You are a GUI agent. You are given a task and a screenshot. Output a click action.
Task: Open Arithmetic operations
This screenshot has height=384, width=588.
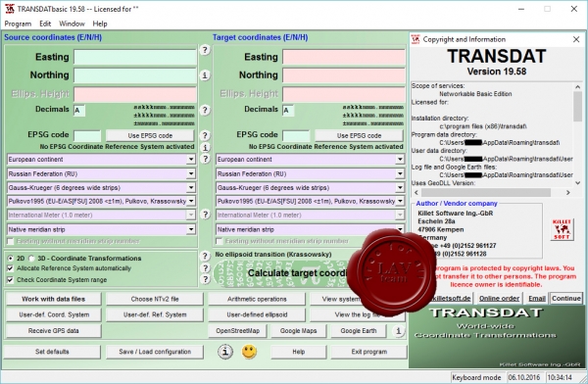257,299
